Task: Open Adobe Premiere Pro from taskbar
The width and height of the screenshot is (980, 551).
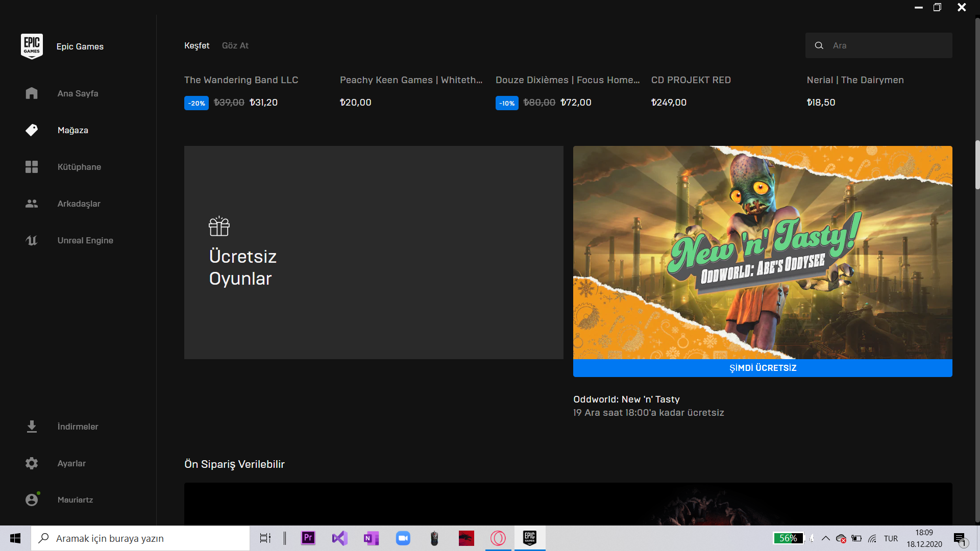Action: 308,538
